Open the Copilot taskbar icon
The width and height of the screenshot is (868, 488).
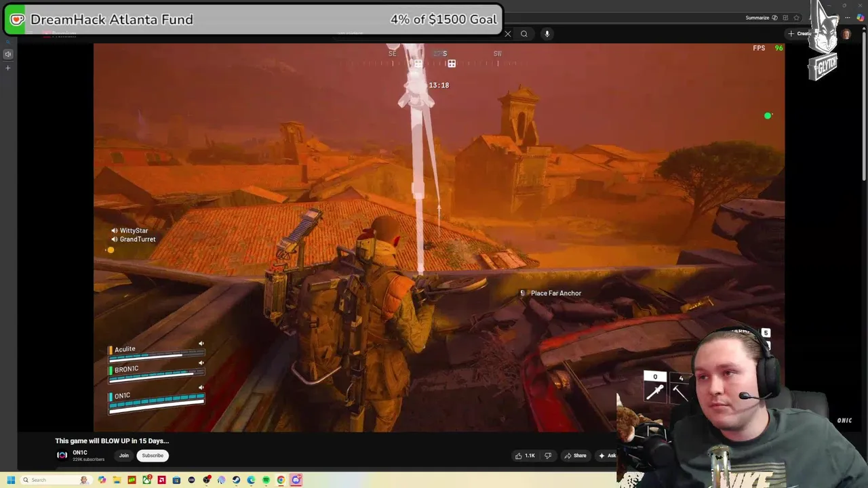tap(102, 480)
